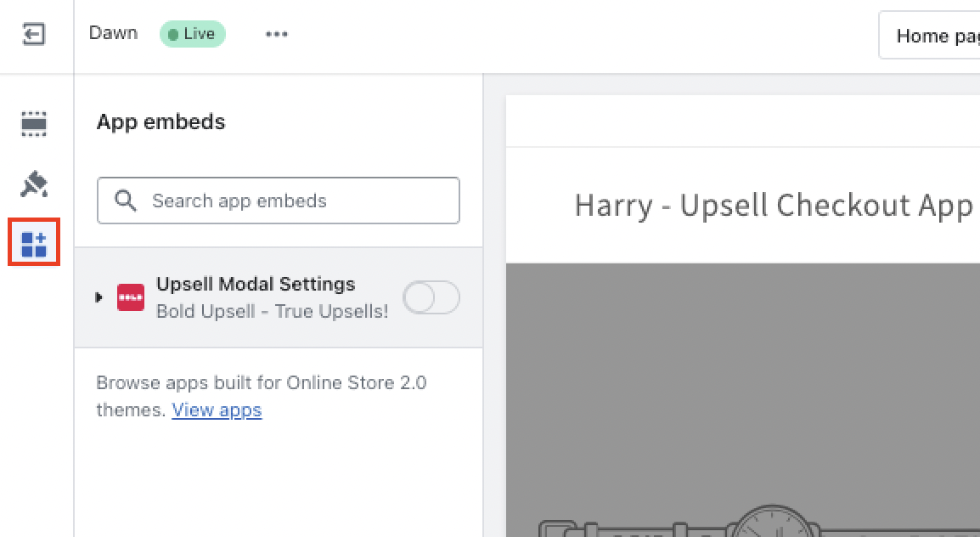The height and width of the screenshot is (537, 980).
Task: Click the magnifying glass search icon
Action: (125, 201)
